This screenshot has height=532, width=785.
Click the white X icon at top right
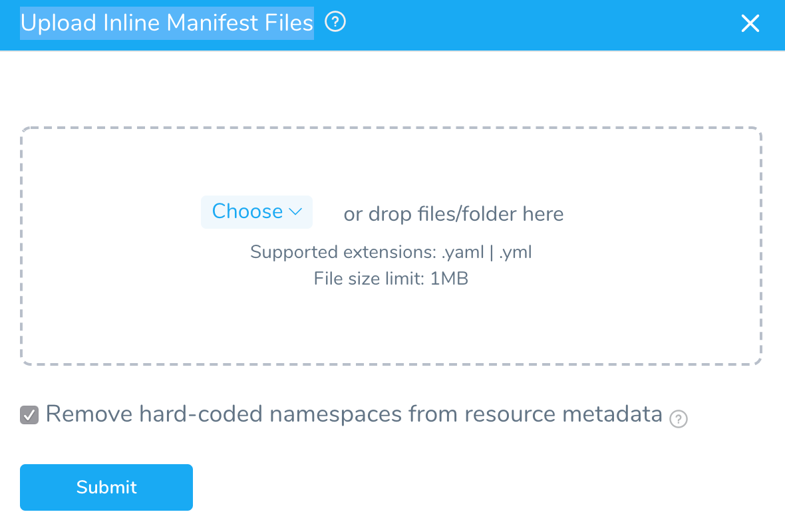(750, 23)
